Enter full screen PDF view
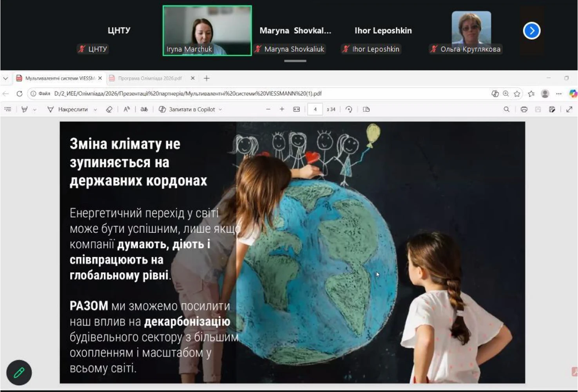Screen dimensions: 578x392 pos(569,109)
